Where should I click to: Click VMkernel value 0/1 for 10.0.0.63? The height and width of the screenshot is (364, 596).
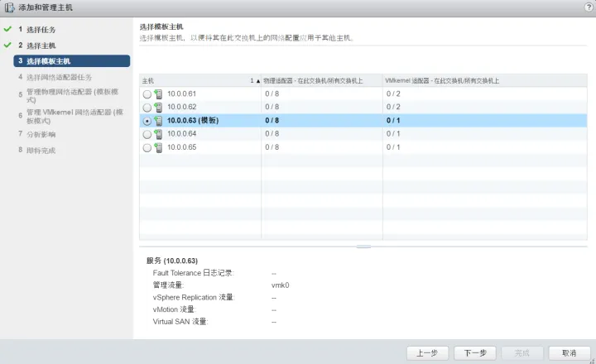393,121
